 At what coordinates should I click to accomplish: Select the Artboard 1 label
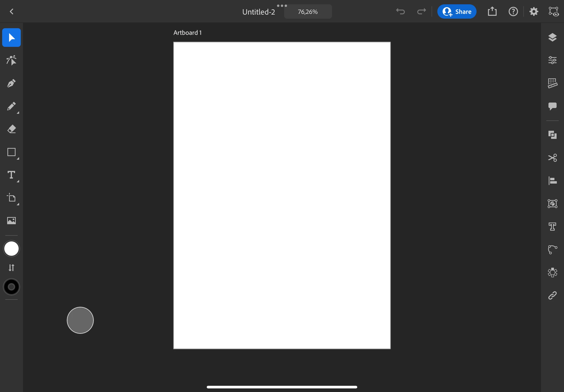[x=187, y=33]
